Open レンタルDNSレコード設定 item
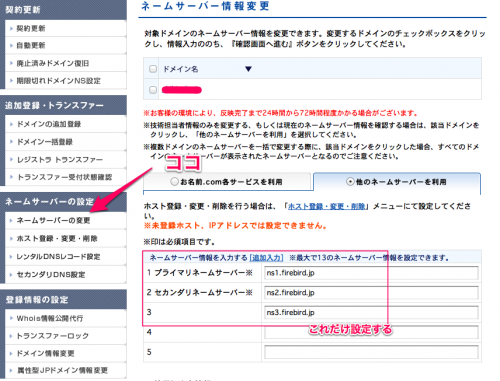The height and width of the screenshot is (381, 500). [65, 257]
